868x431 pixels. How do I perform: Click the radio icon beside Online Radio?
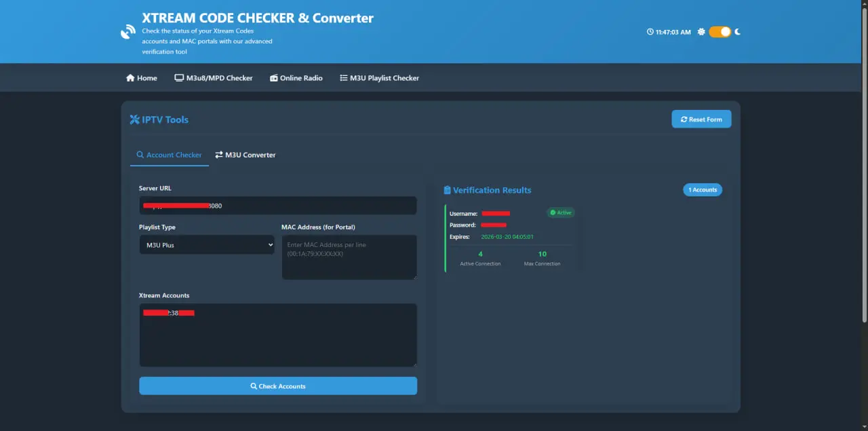point(274,78)
